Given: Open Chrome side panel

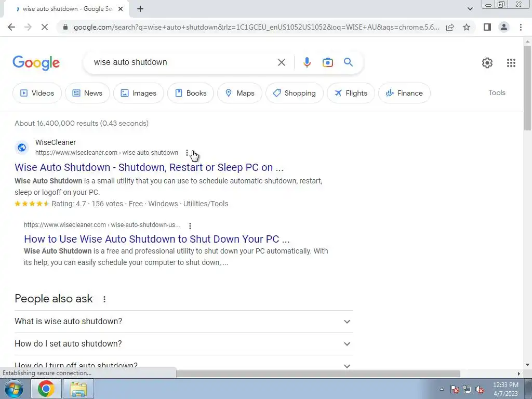Looking at the screenshot, I should click(487, 27).
